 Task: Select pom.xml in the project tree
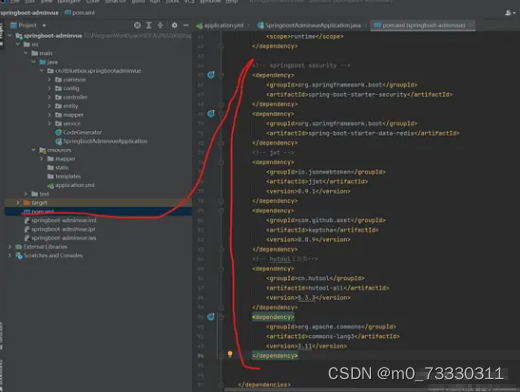pyautogui.click(x=98, y=211)
